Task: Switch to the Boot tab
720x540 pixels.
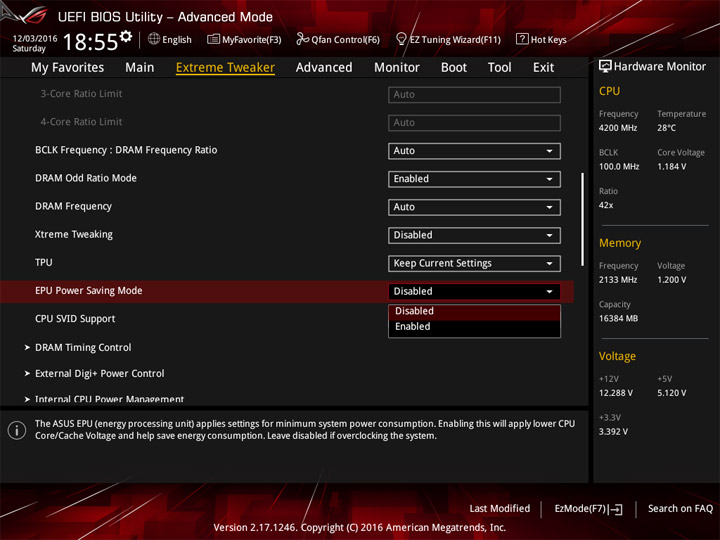Action: coord(454,68)
